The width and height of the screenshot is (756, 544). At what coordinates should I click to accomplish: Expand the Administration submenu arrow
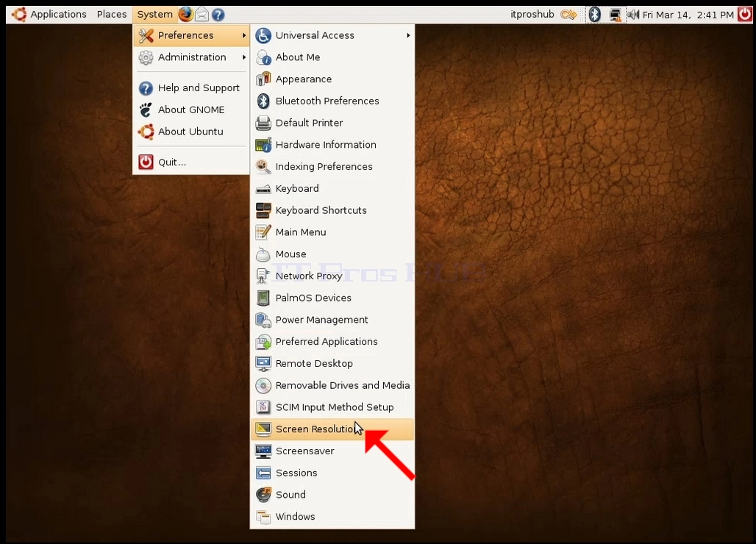(x=244, y=57)
